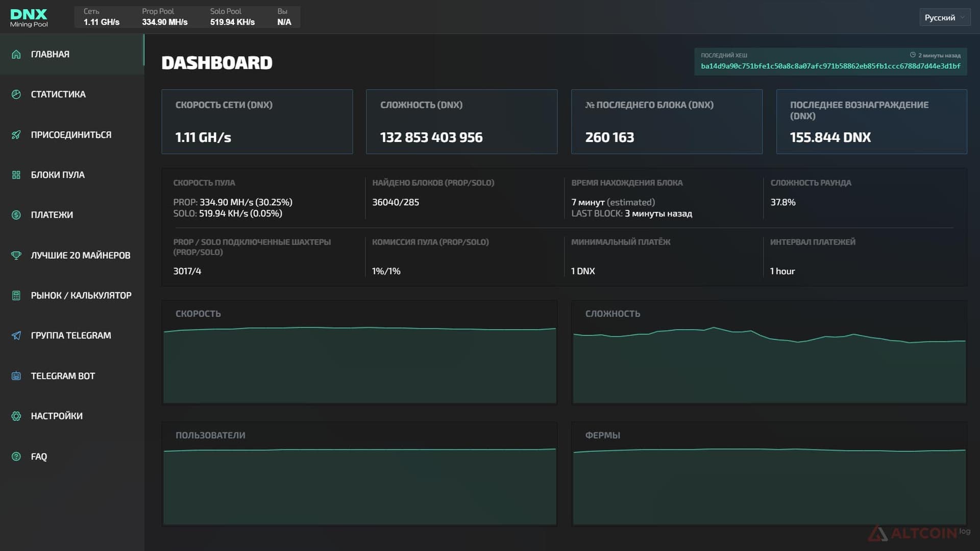
Task: Click the coin icon beside ПЛАТЕЖИ
Action: click(16, 215)
